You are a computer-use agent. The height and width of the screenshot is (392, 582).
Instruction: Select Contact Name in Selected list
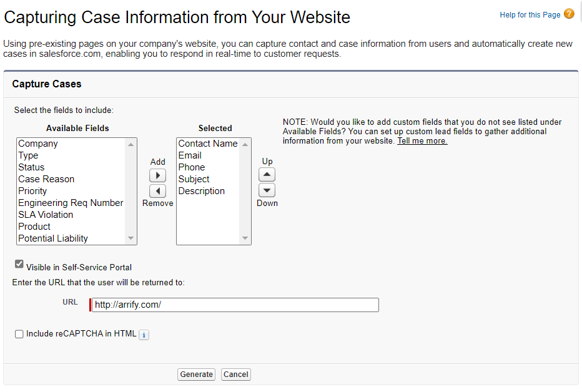pos(208,144)
